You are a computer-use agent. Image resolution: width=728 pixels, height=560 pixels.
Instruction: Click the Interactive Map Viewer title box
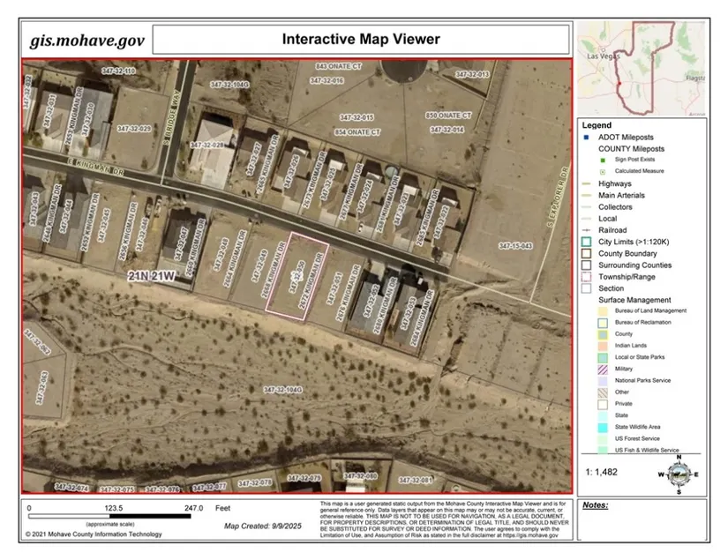(360, 40)
